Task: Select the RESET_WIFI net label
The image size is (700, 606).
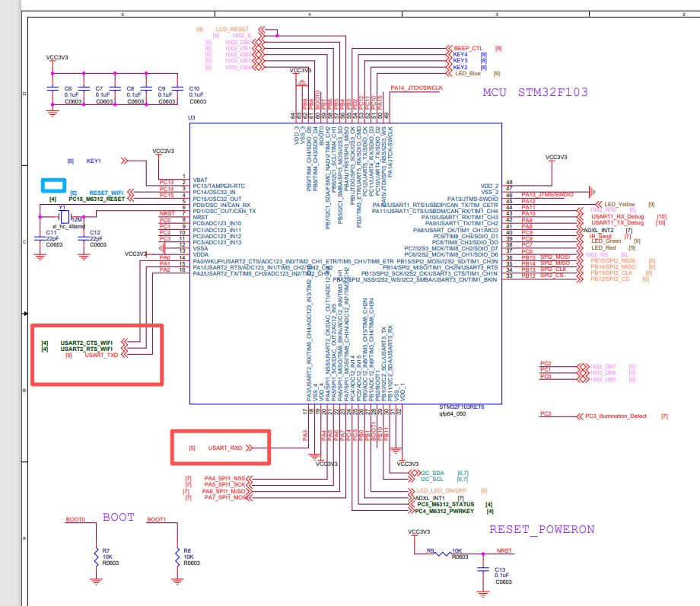Action: click(107, 193)
